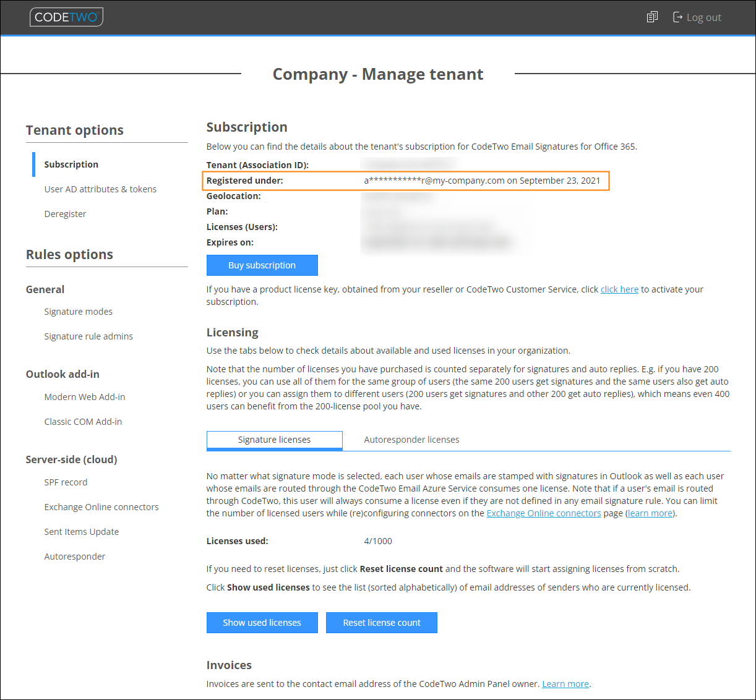
Task: Open the 'learn more' link about connectors
Action: [x=650, y=513]
